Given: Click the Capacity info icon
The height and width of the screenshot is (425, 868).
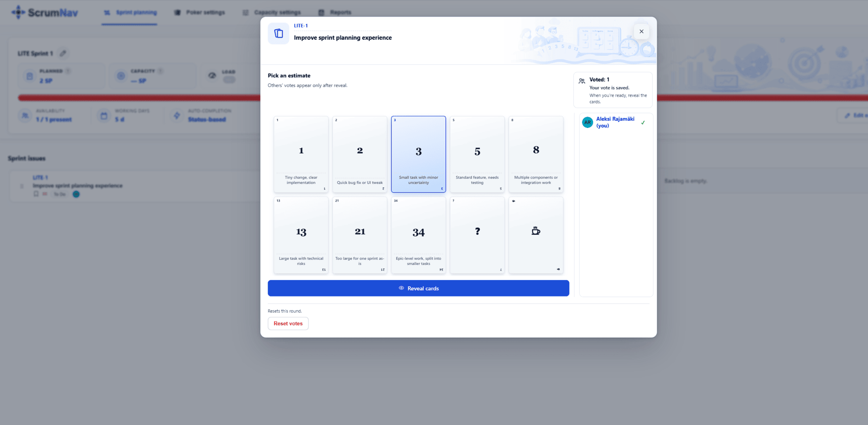Looking at the screenshot, I should point(160,71).
